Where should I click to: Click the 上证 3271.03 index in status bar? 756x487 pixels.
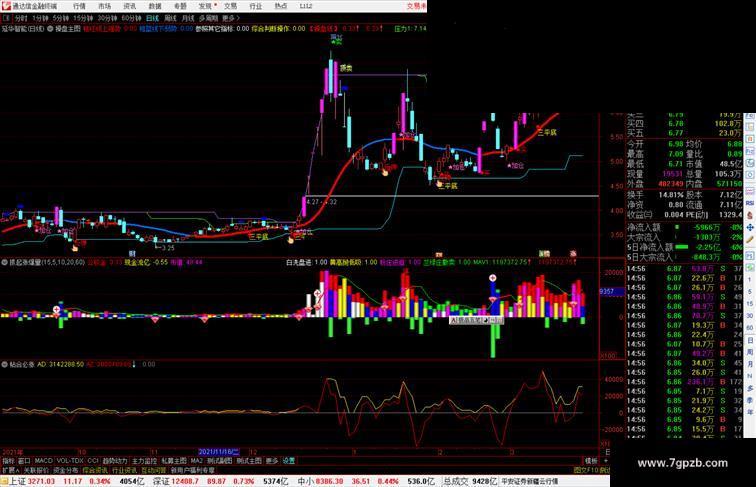[31, 481]
